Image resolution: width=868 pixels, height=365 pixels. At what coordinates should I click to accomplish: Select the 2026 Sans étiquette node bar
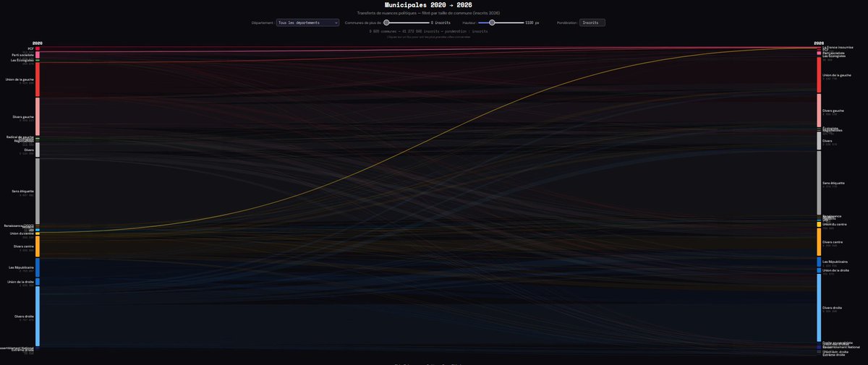pyautogui.click(x=819, y=183)
